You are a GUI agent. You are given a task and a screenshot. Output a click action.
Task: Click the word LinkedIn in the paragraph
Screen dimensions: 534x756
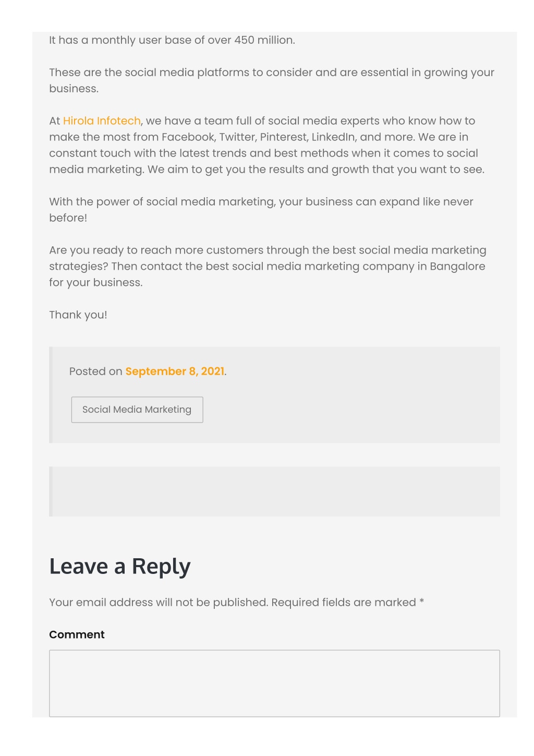[333, 137]
